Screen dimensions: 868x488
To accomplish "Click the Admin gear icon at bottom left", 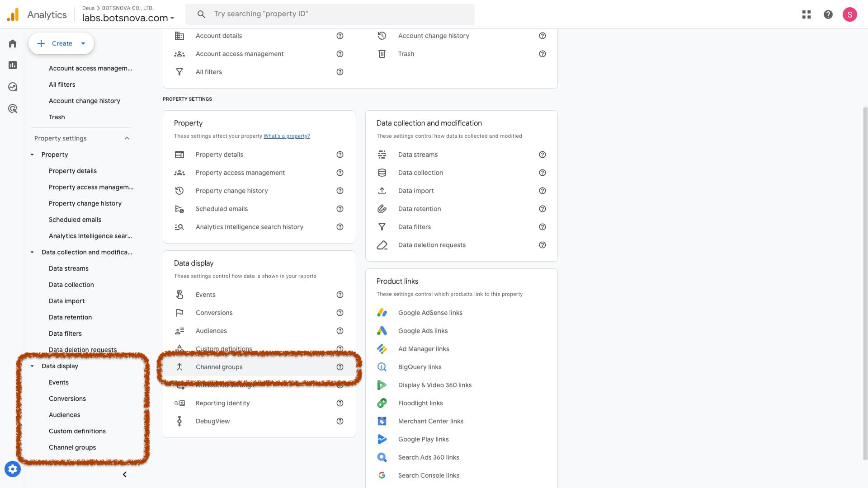I will tap(13, 469).
